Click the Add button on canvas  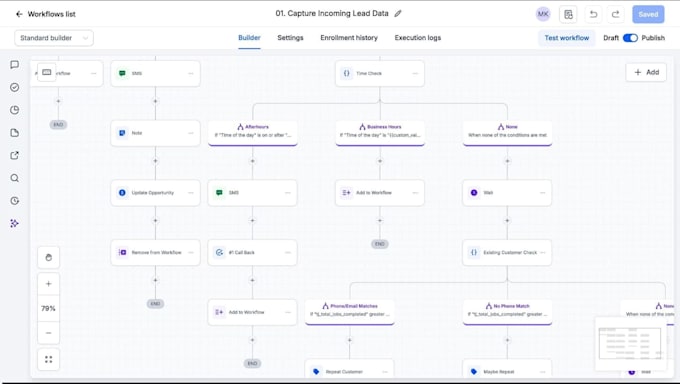pos(646,72)
